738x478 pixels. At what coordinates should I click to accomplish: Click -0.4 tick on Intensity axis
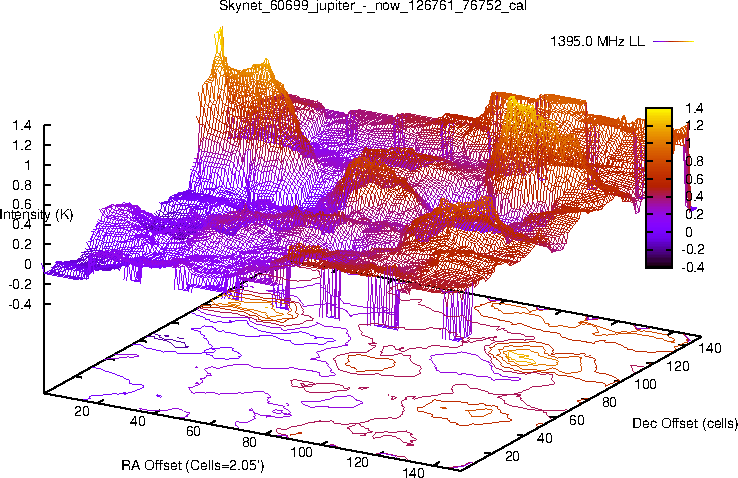[x=20, y=304]
